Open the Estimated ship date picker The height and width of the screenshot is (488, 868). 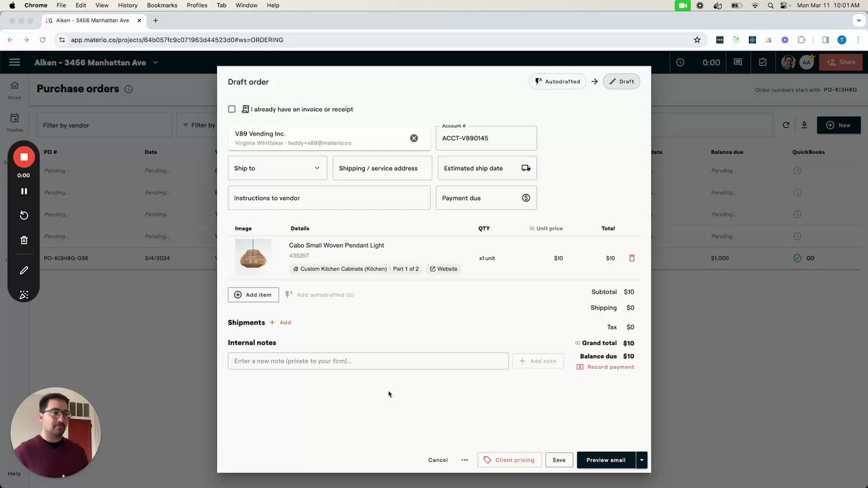[x=487, y=168]
